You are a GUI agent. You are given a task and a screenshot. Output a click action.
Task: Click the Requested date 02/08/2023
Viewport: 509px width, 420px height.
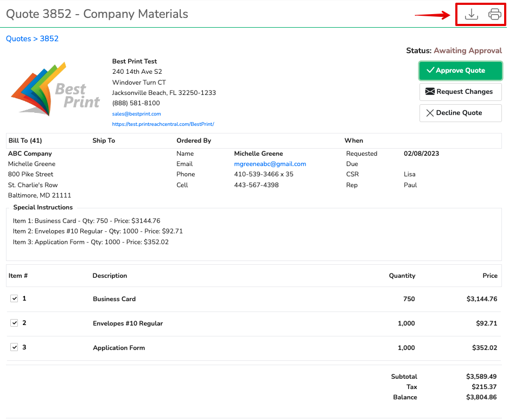click(x=421, y=154)
